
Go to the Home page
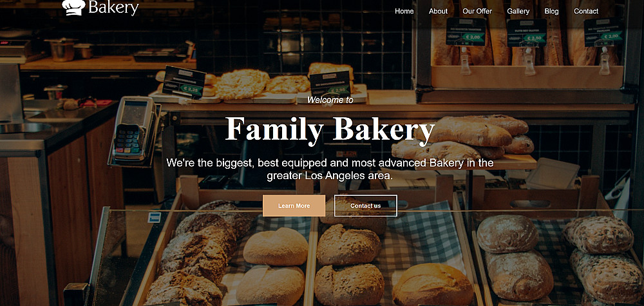point(404,11)
